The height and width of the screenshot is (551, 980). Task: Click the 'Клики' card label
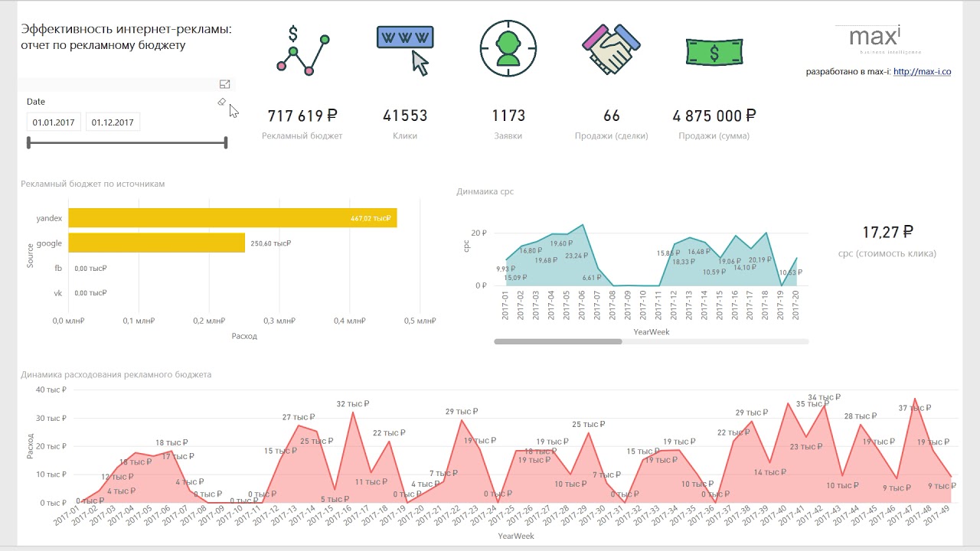pyautogui.click(x=405, y=136)
